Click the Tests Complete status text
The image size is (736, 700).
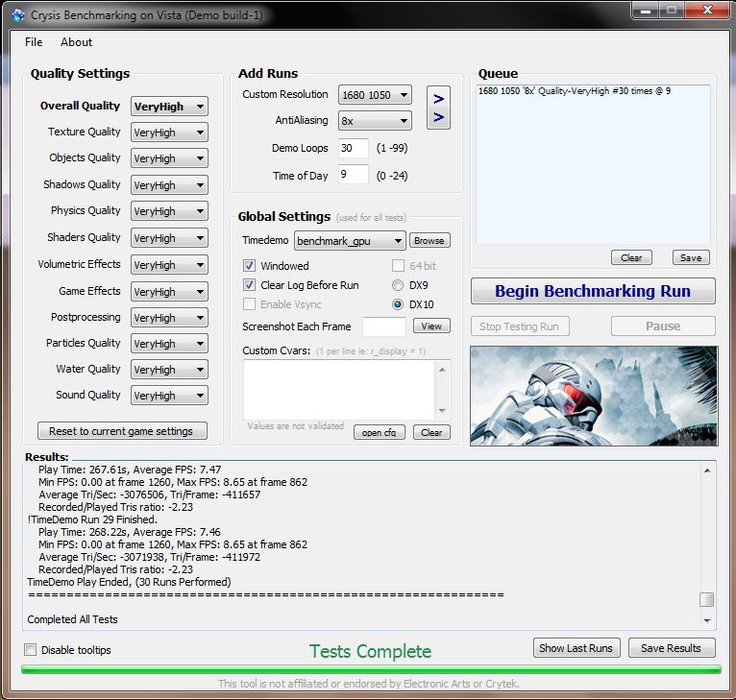pos(370,651)
